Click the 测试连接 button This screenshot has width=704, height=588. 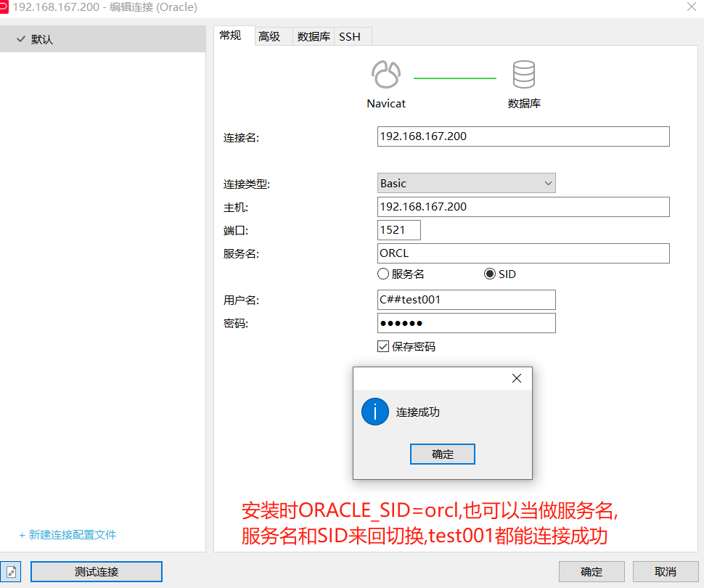coord(97,572)
